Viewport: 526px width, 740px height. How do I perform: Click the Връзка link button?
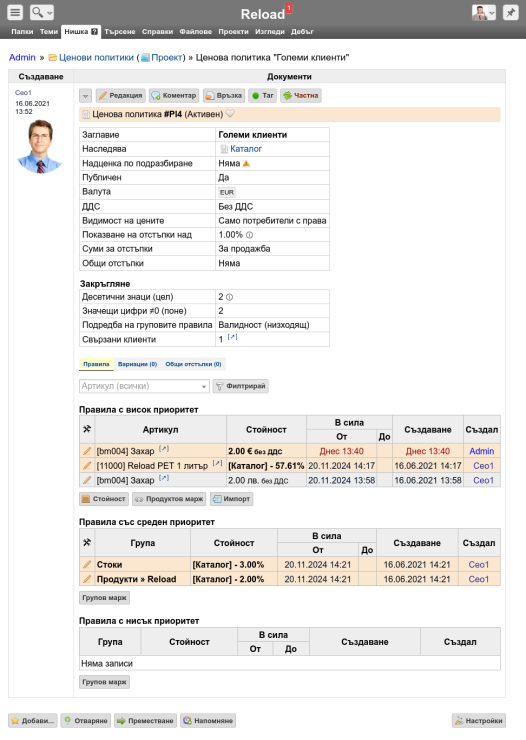pyautogui.click(x=224, y=96)
